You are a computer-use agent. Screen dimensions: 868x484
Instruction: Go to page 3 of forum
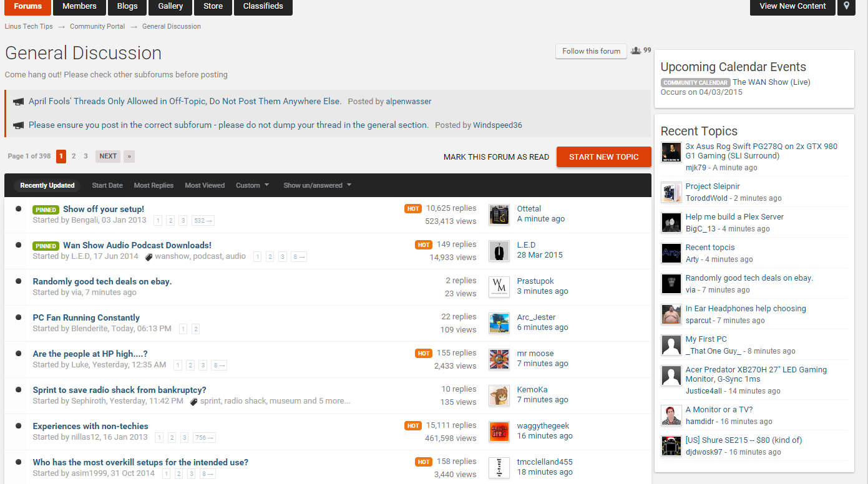point(85,157)
